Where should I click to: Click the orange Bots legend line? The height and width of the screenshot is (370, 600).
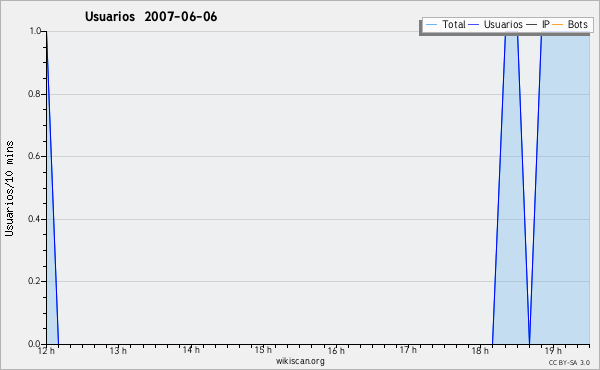[558, 25]
